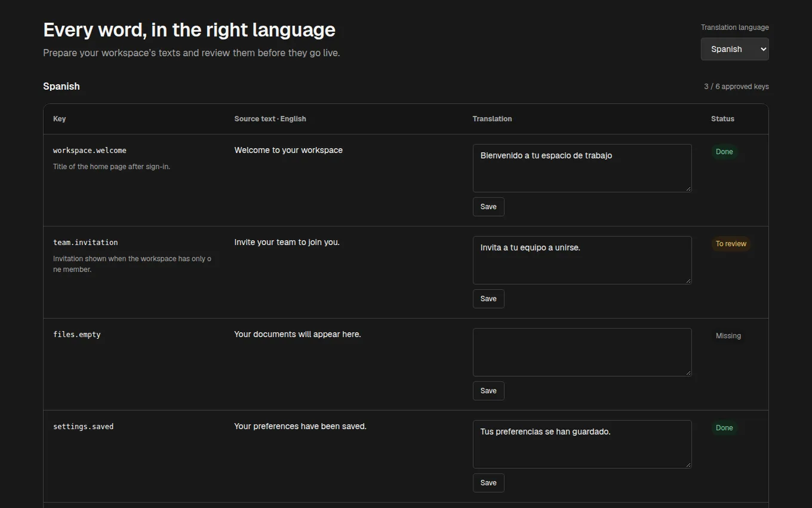Click source text 'Invite your team to join you.'
The height and width of the screenshot is (508, 812).
tap(287, 242)
